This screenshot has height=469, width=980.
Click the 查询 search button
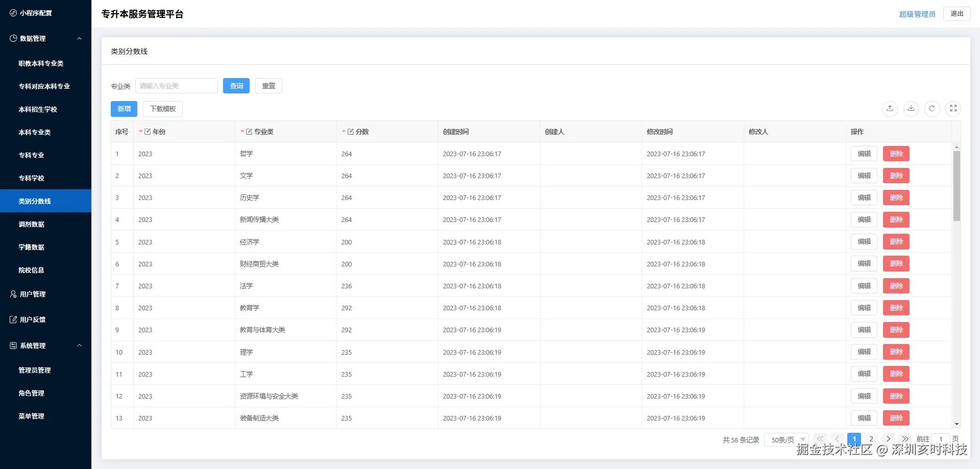(x=236, y=86)
